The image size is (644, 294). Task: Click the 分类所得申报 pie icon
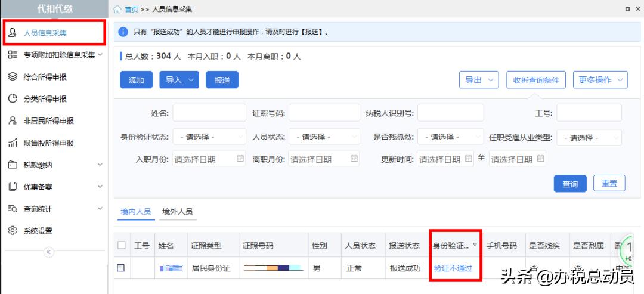[13, 98]
